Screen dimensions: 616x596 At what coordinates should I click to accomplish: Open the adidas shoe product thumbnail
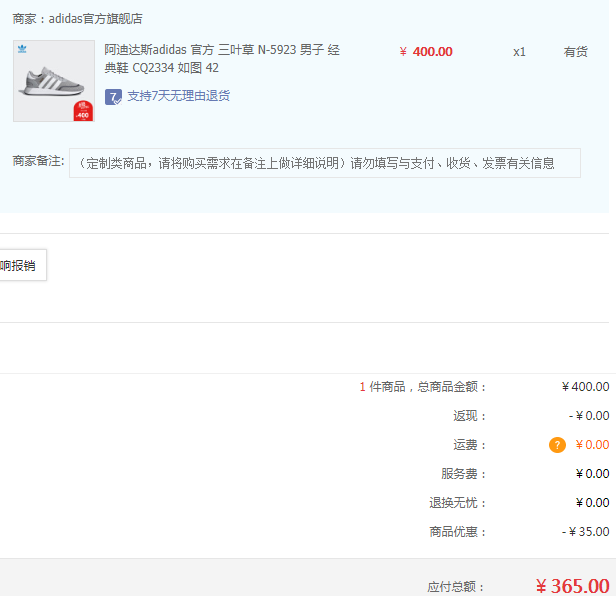click(54, 81)
